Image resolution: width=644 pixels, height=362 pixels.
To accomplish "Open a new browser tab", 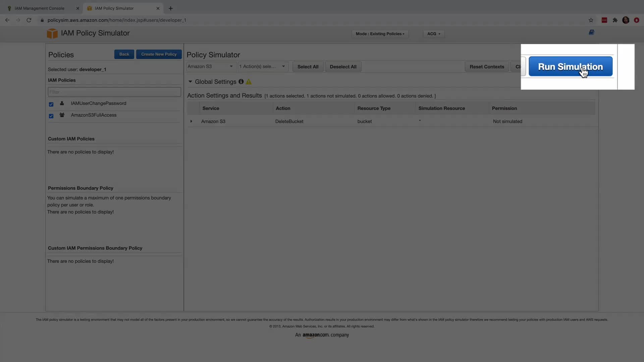I will (171, 8).
